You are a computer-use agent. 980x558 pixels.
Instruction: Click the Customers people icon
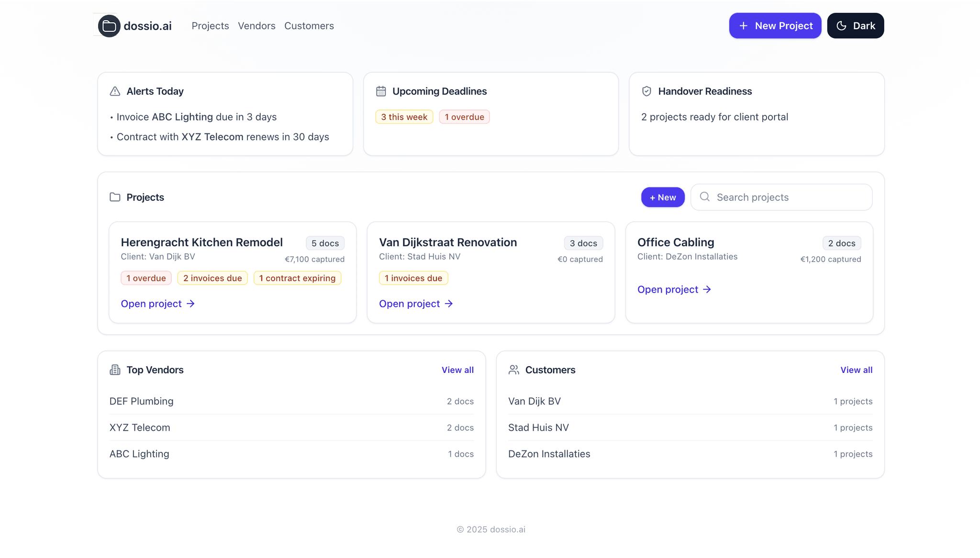pos(514,370)
